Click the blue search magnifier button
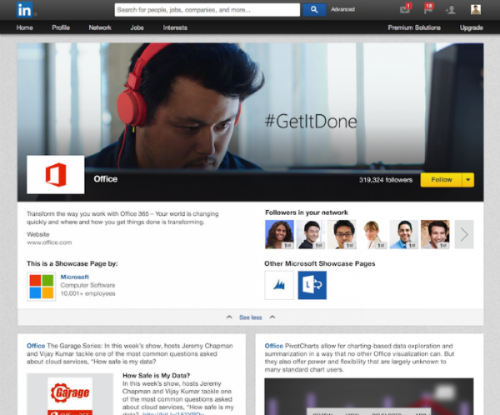Viewport: 500px width, 415px height. point(314,10)
